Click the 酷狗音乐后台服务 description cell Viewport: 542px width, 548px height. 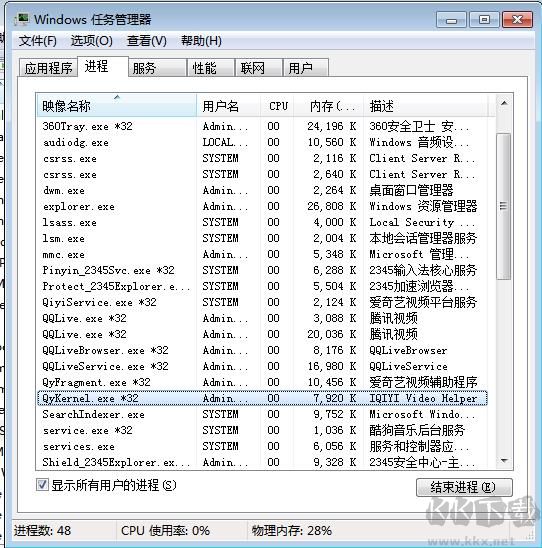point(417,431)
